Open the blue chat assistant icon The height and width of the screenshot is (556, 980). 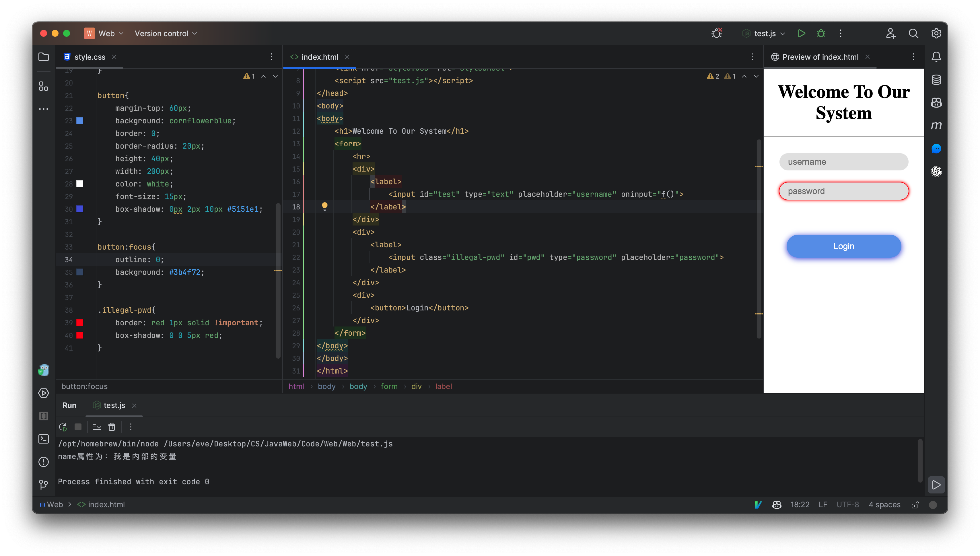pos(936,149)
